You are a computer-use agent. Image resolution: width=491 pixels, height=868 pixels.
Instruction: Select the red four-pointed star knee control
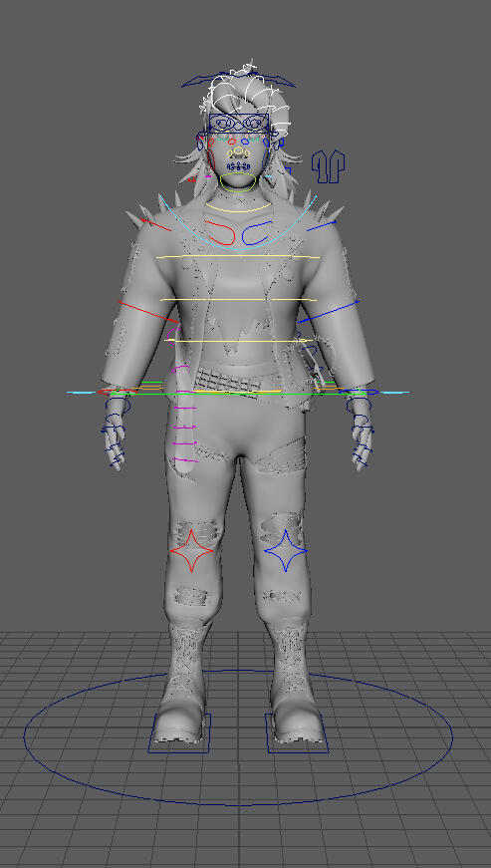click(191, 550)
